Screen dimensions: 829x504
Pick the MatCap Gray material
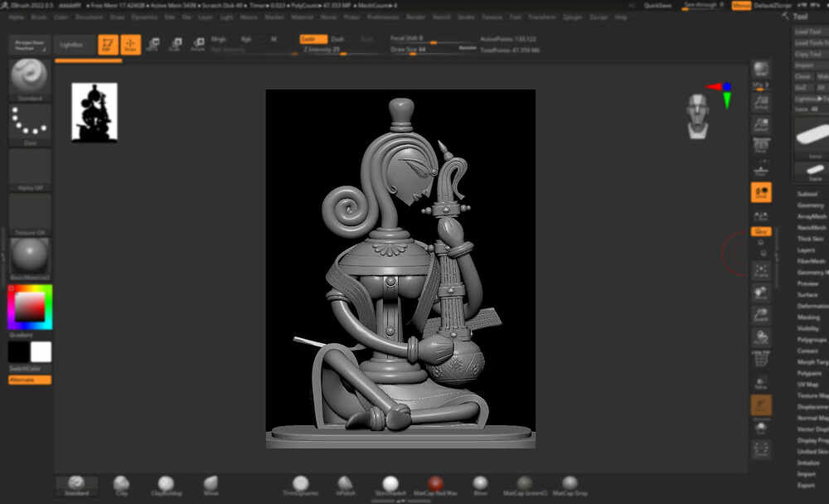tap(570, 486)
